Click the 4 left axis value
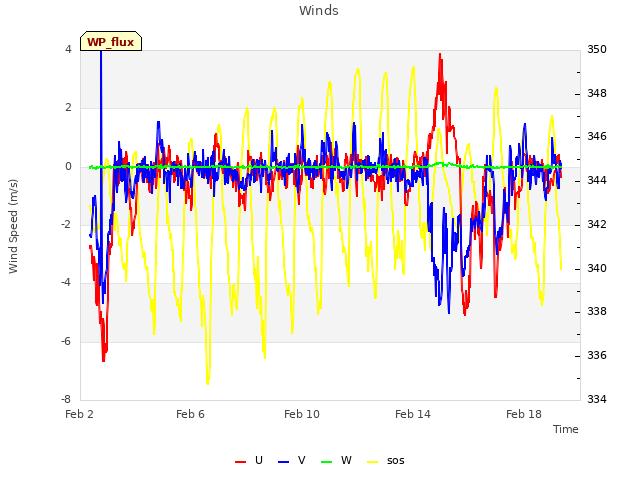640x480 pixels. click(68, 49)
